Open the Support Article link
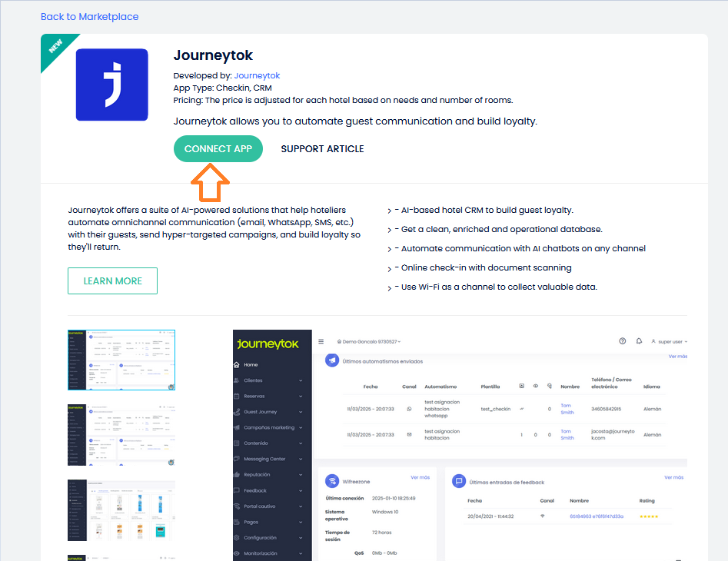Viewport: 728px width, 561px height. pos(322,149)
